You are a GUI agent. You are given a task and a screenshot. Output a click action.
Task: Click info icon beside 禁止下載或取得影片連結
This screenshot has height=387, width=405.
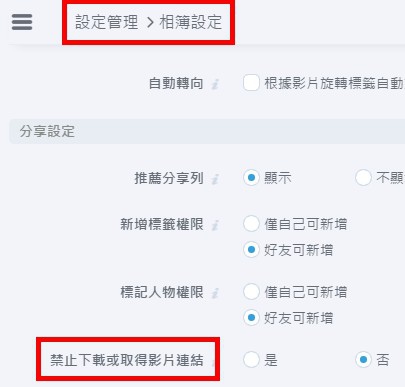(215, 361)
